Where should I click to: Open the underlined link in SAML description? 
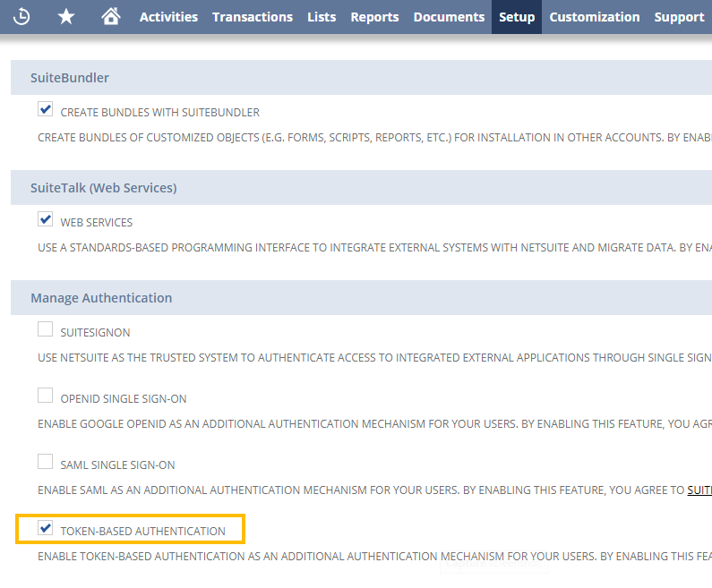(699, 490)
